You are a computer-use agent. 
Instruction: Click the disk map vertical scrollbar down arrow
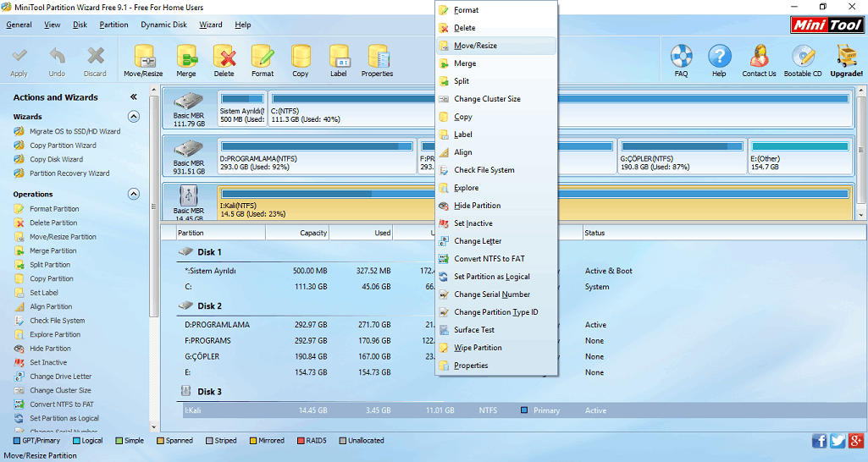point(861,215)
